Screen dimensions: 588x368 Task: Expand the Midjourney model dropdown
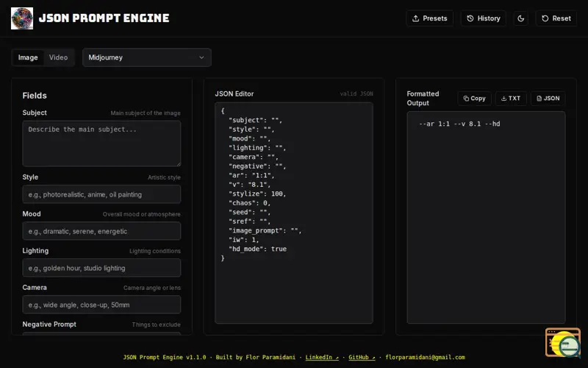146,57
